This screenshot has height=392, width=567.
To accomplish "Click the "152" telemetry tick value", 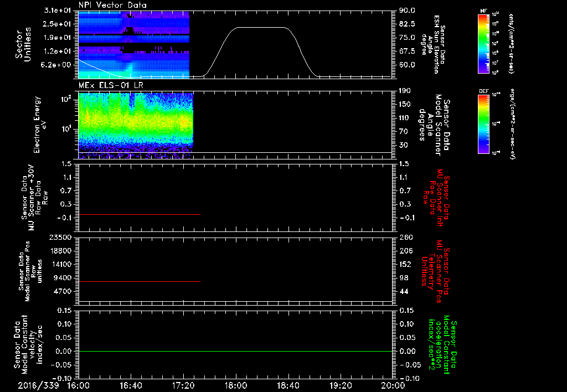I will [x=405, y=264].
